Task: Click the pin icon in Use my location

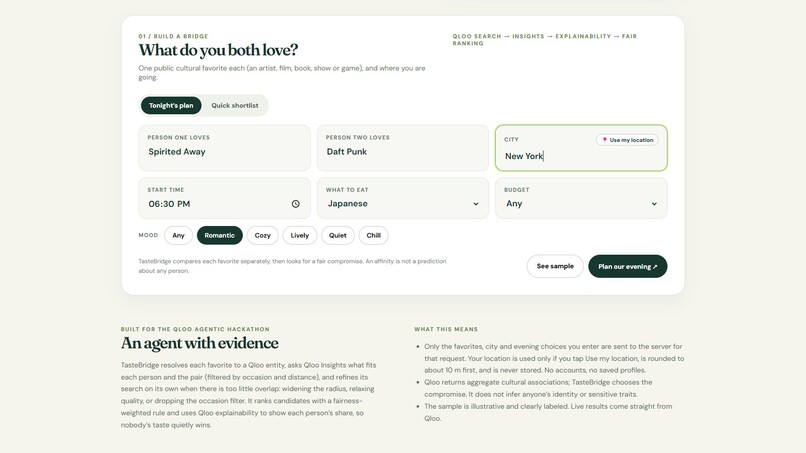Action: click(x=604, y=140)
